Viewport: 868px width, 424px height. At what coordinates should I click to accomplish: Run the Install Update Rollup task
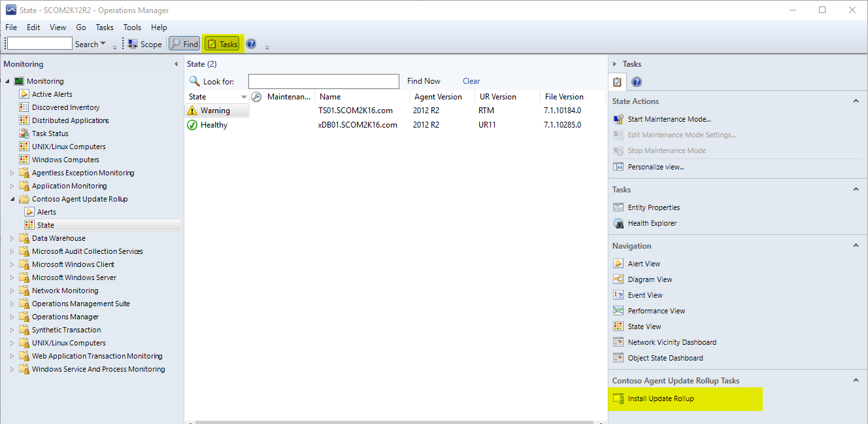[661, 398]
